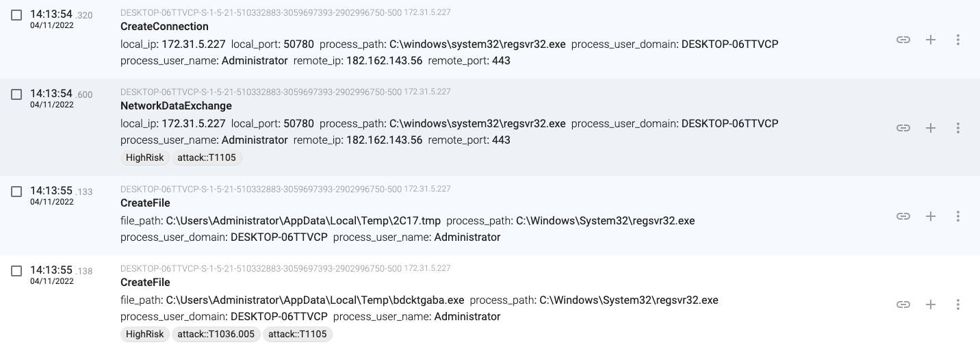Open more options menu for NetworkDataExchange event

coord(958,128)
